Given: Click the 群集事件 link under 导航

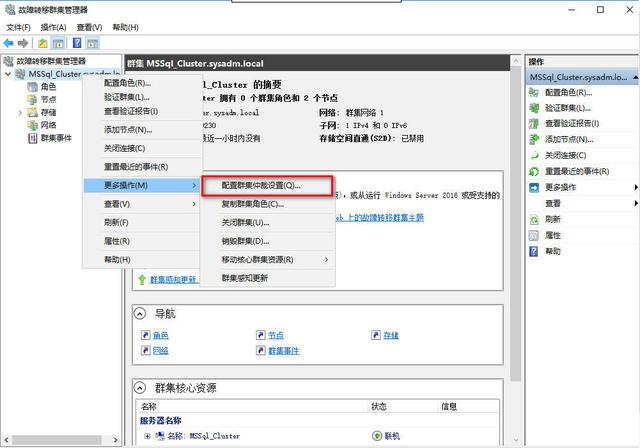Looking at the screenshot, I should (x=283, y=351).
